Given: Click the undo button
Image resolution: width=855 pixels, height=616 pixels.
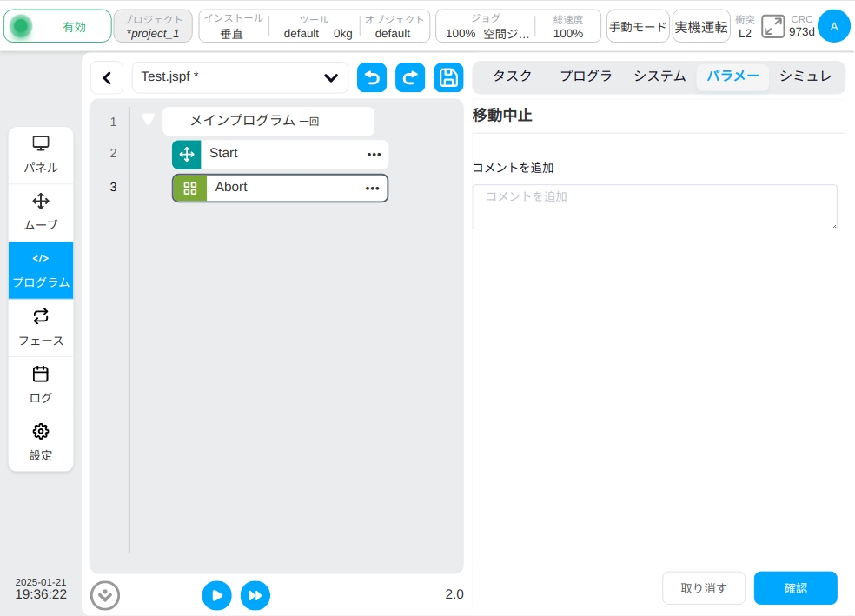Looking at the screenshot, I should coord(372,77).
